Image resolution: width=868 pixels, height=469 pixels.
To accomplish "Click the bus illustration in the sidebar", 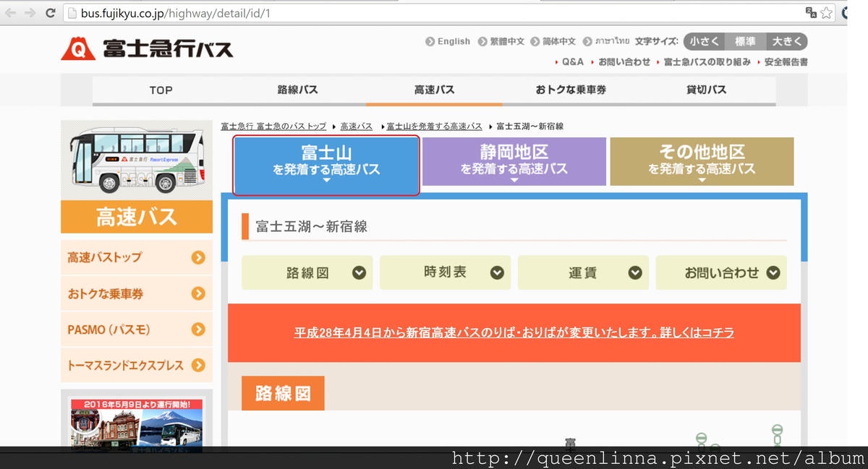I will point(136,158).
